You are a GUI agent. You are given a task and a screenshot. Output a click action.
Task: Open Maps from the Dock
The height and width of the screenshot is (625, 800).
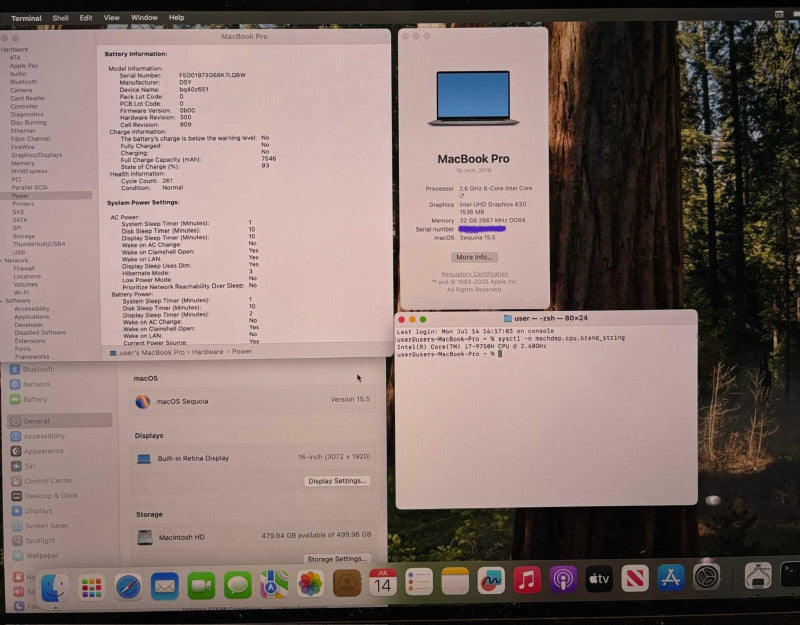[x=274, y=584]
